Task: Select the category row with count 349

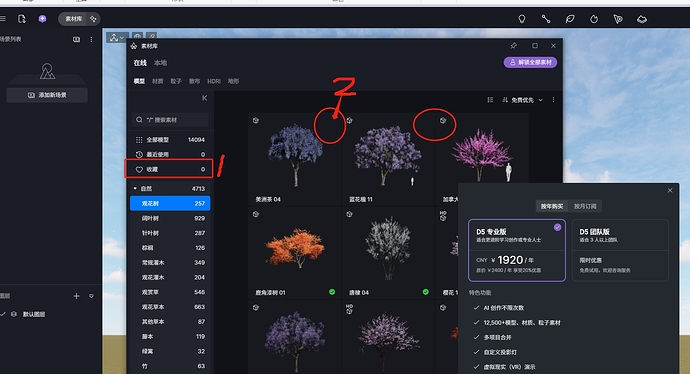Action: tap(170, 262)
